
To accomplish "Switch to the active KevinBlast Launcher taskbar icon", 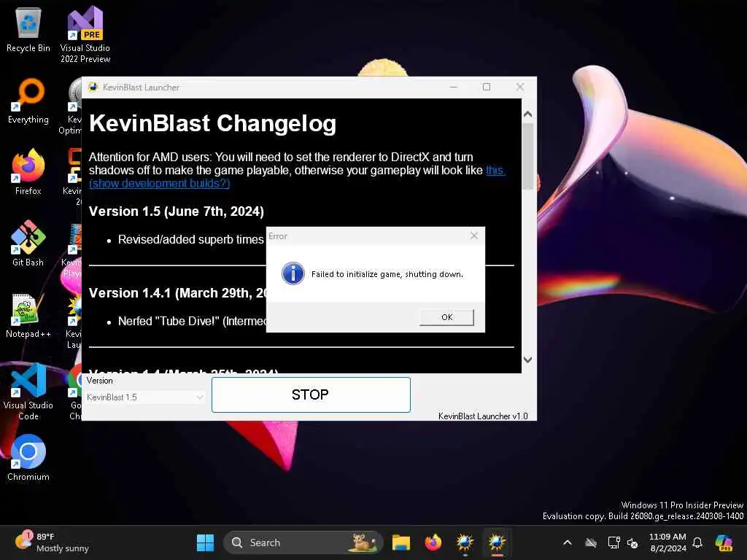I will tap(497, 542).
